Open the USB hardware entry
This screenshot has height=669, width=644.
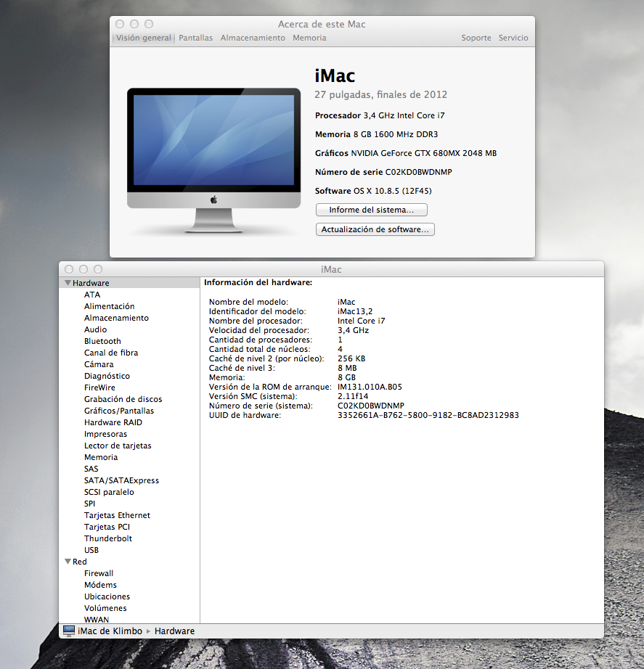coord(91,550)
